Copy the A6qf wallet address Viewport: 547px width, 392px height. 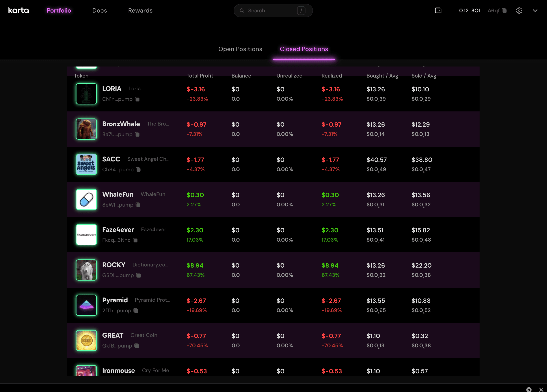504,11
